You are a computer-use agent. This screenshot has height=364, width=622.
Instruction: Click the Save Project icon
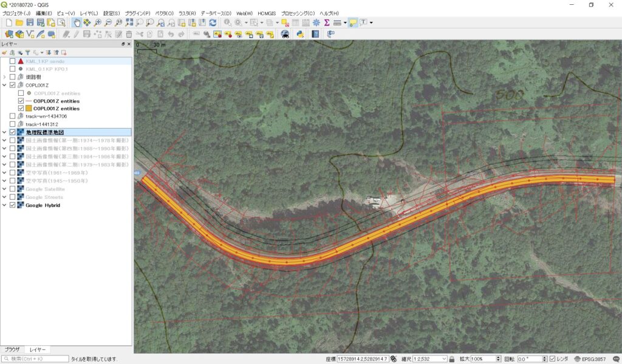click(30, 22)
